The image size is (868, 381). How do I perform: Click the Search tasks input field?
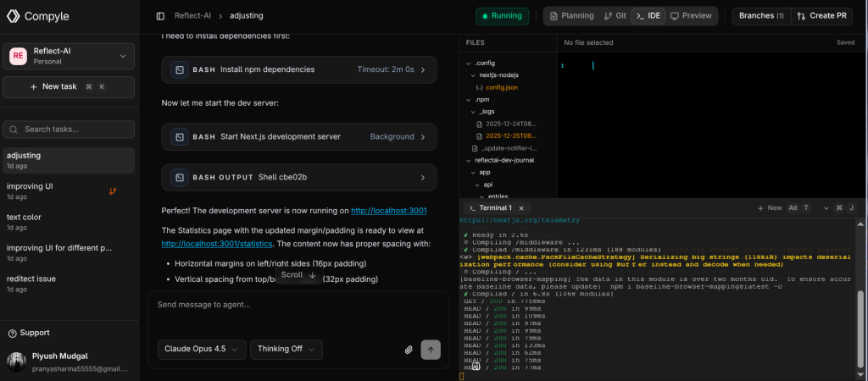tap(69, 130)
